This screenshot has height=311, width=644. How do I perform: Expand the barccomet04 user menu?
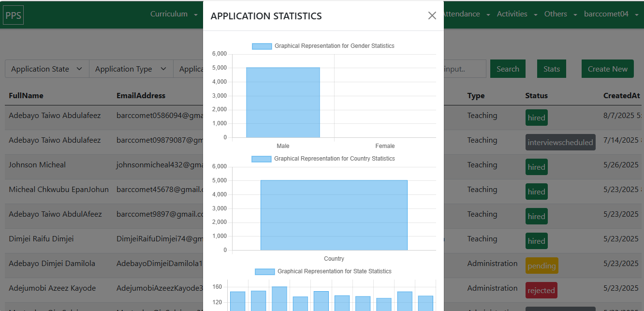[x=611, y=14]
